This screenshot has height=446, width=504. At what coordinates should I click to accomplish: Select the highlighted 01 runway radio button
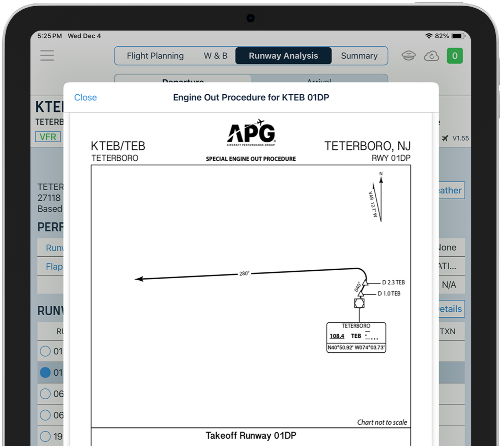tap(45, 373)
